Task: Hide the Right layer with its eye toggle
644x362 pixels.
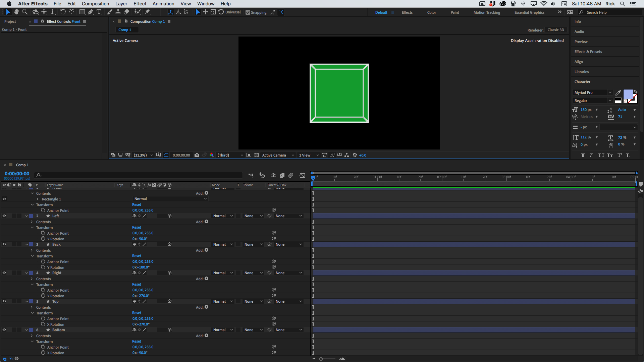Action: point(4,273)
